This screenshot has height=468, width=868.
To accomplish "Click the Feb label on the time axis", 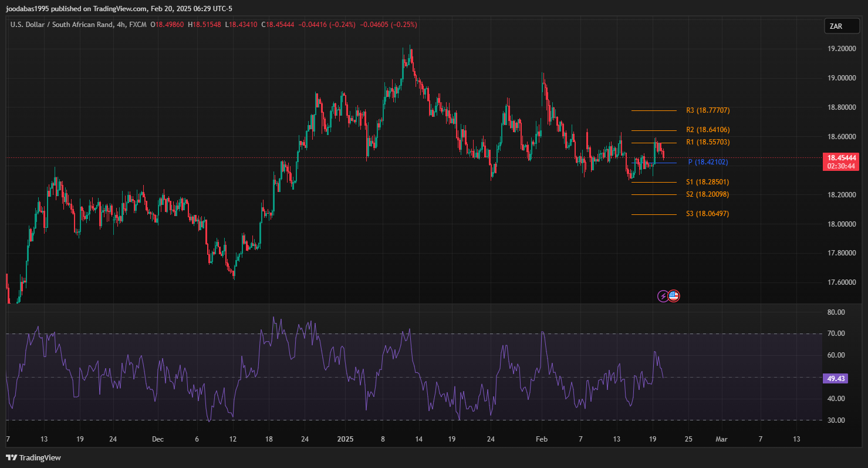I will 542,439.
